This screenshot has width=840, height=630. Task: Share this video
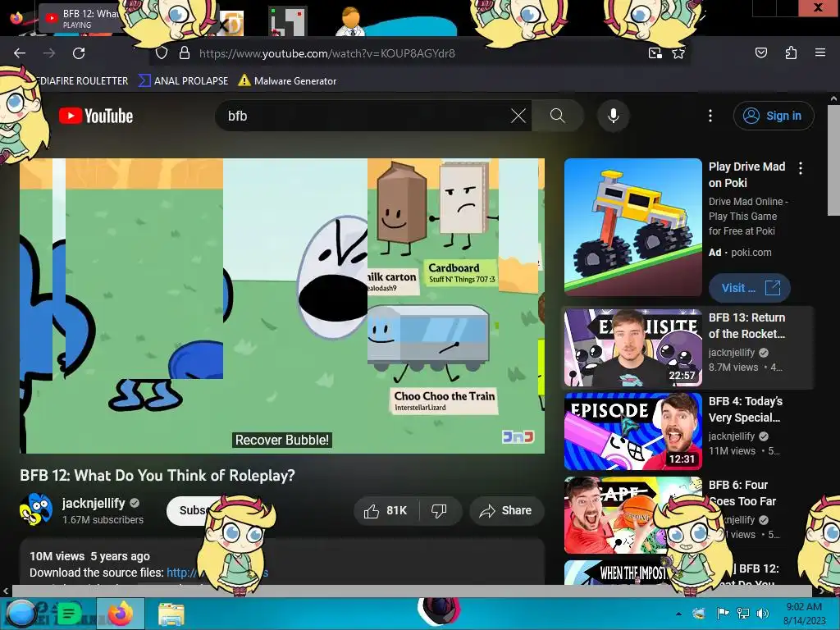(507, 510)
